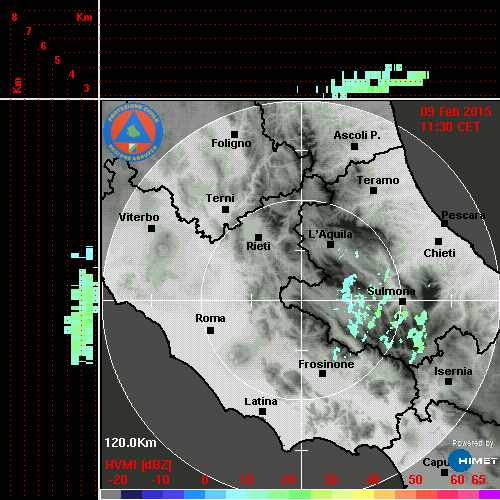Click the '60' dBZ scale value
500x500 pixels.
click(x=457, y=480)
